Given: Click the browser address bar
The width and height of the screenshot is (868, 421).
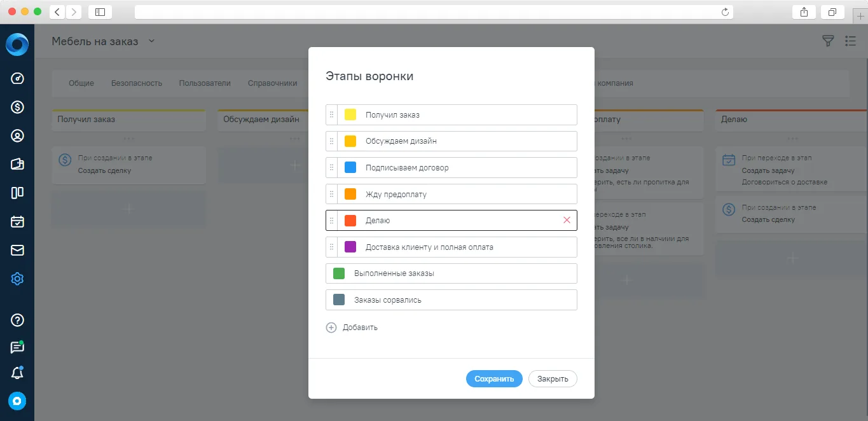Looking at the screenshot, I should tap(434, 12).
